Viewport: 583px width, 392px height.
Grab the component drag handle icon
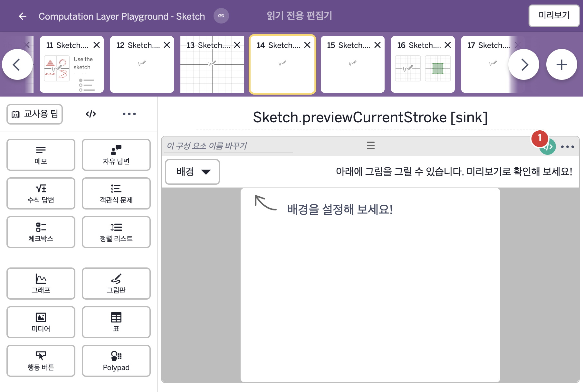(x=371, y=145)
